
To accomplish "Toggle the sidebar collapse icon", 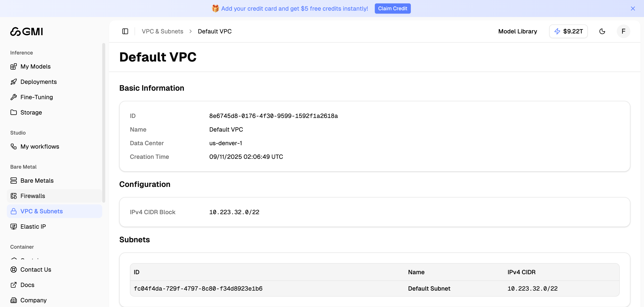I will [x=125, y=31].
